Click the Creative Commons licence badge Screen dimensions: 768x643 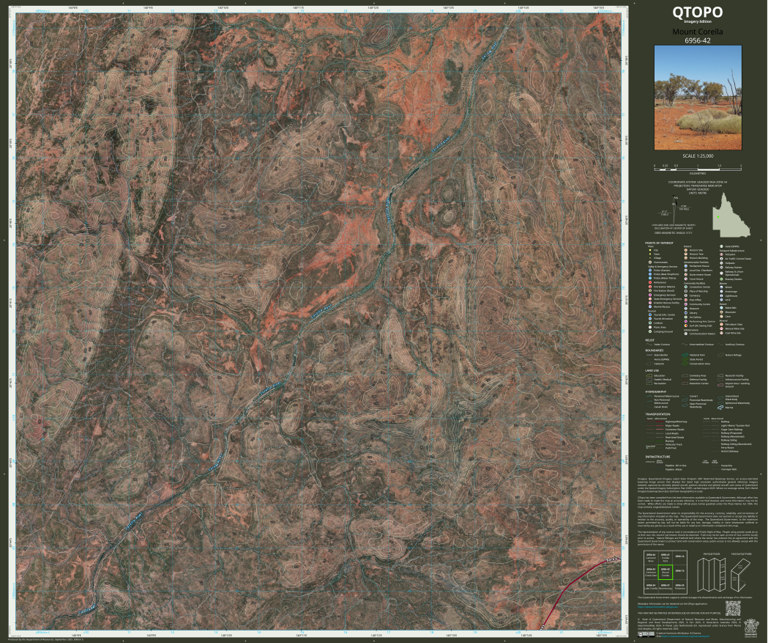tap(646, 635)
